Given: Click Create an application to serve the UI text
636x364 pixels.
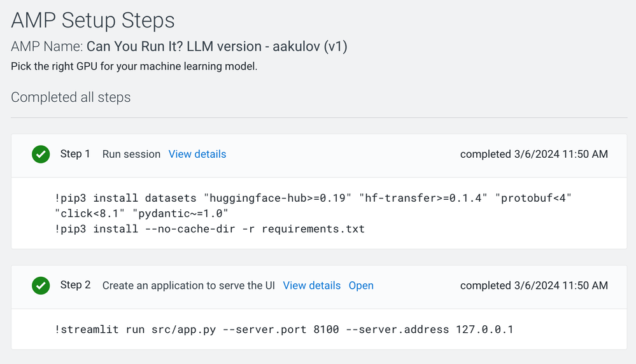Looking at the screenshot, I should (x=188, y=285).
